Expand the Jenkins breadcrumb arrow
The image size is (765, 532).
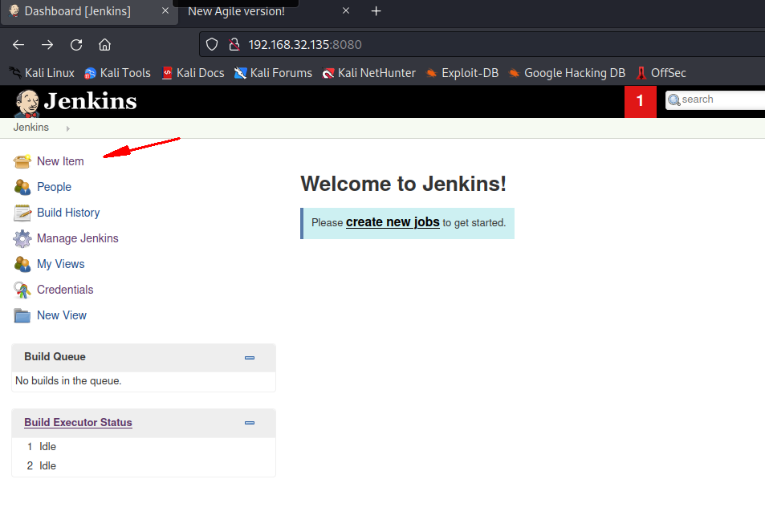pyautogui.click(x=67, y=128)
